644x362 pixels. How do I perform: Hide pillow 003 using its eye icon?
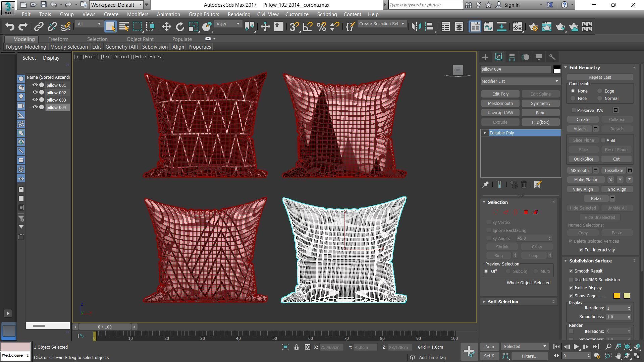pos(35,100)
